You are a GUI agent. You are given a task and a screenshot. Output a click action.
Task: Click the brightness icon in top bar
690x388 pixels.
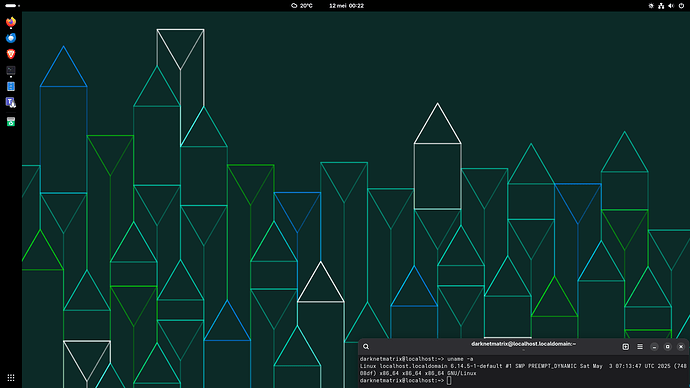point(651,6)
